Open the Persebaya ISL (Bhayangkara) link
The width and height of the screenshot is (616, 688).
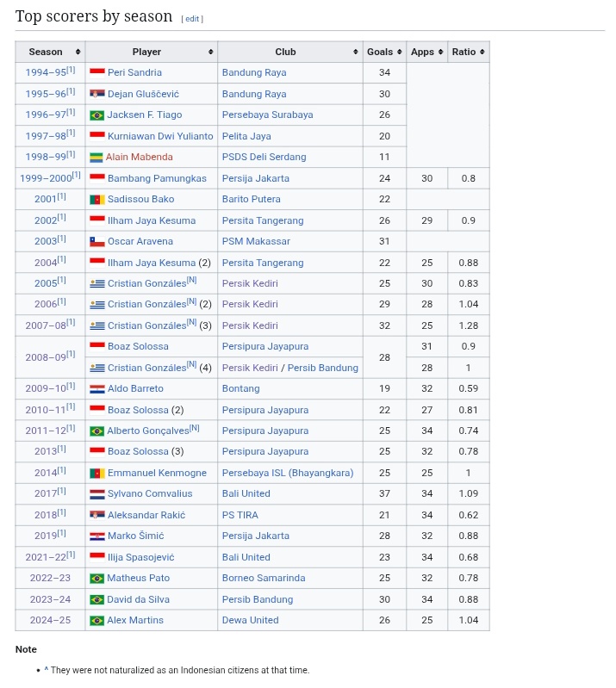click(288, 473)
